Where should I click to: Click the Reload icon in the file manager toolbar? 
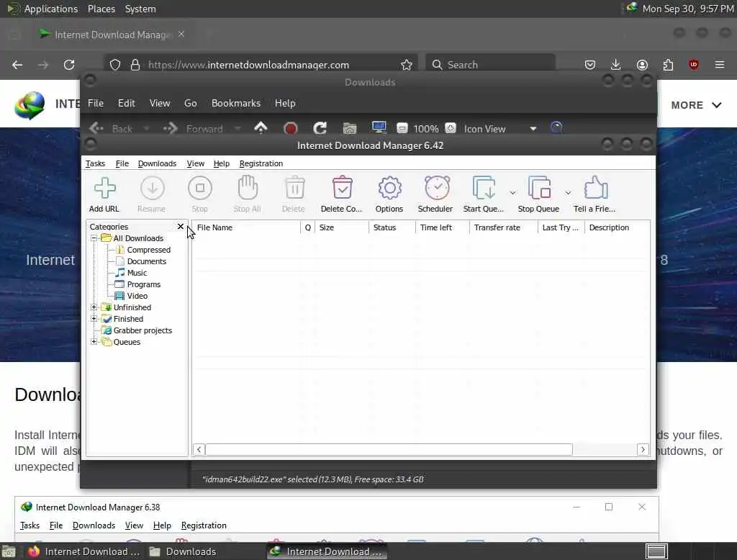[320, 128]
